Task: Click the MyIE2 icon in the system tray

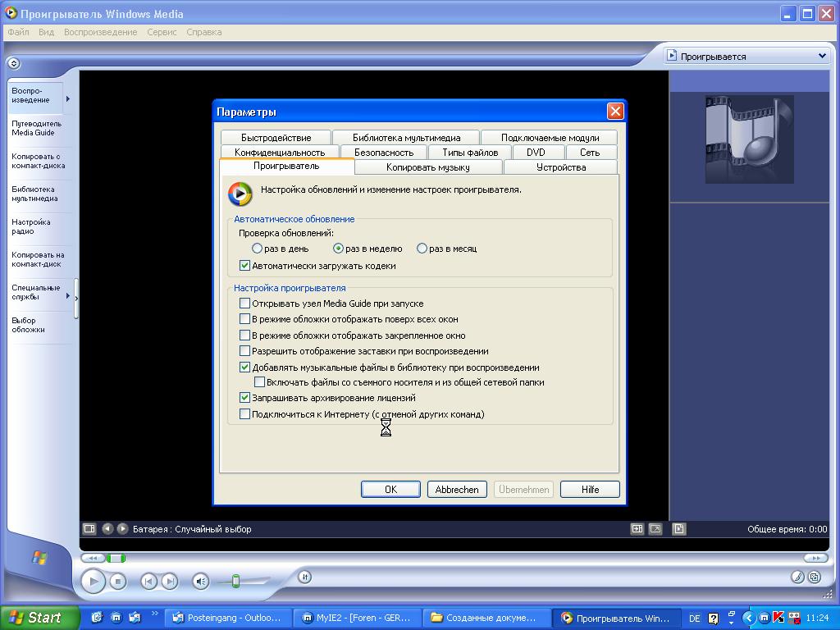Action: (x=764, y=618)
